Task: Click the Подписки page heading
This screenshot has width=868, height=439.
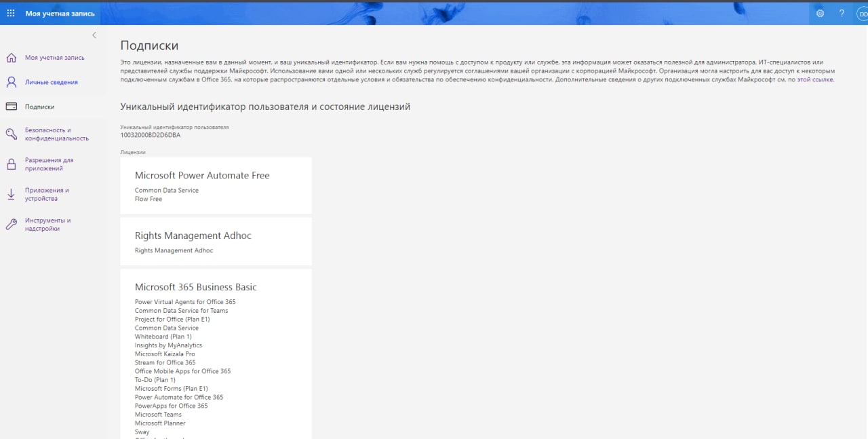Action: pyautogui.click(x=149, y=45)
